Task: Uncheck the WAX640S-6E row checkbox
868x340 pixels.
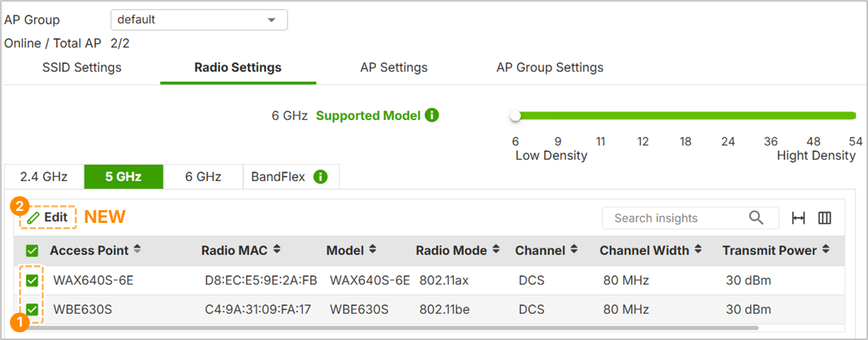Action: click(x=32, y=281)
